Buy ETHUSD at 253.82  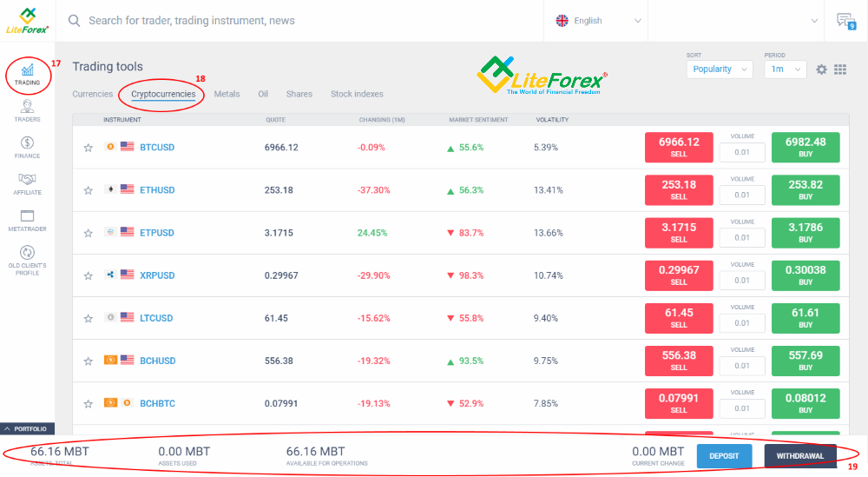806,190
